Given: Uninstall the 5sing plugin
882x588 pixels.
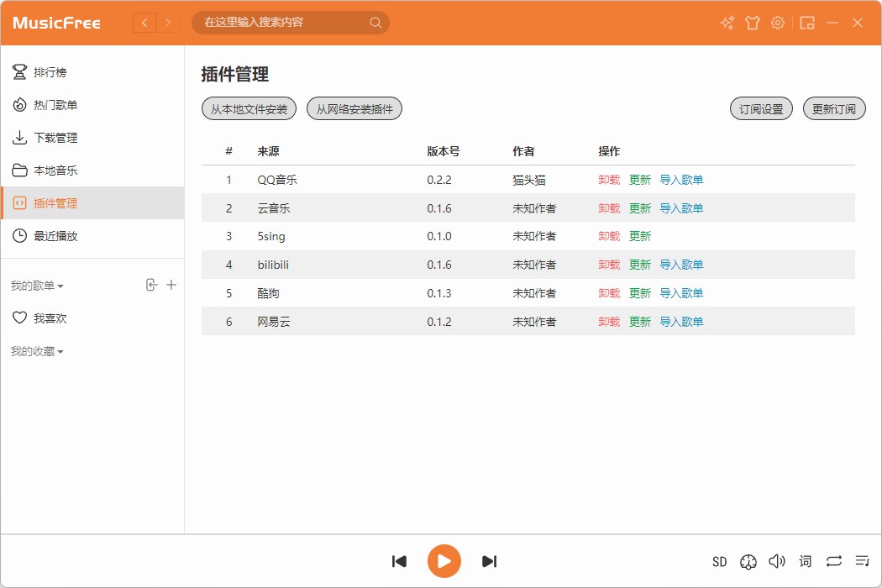Looking at the screenshot, I should 609,236.
